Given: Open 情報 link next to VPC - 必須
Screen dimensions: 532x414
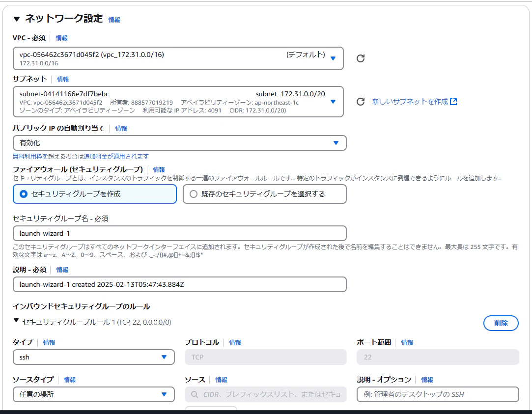Looking at the screenshot, I should 61,38.
